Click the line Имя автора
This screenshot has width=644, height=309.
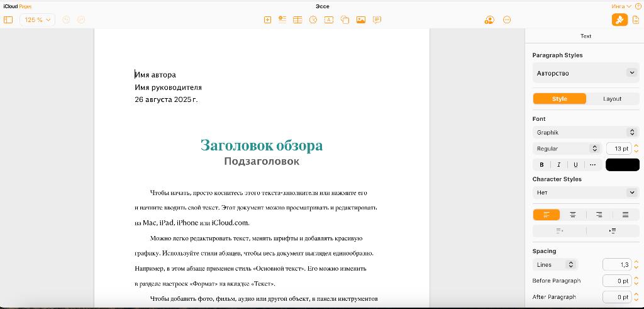(x=155, y=75)
